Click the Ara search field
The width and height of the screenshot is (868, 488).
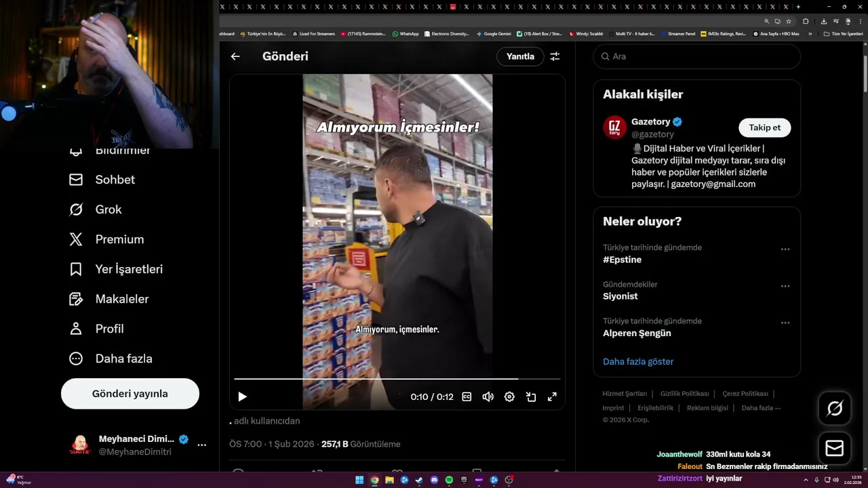pos(697,56)
